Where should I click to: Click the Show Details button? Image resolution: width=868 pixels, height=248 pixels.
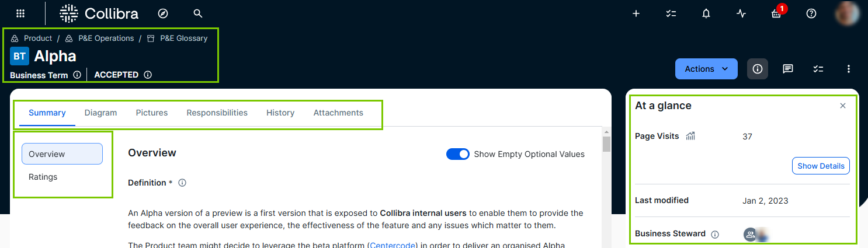click(821, 166)
